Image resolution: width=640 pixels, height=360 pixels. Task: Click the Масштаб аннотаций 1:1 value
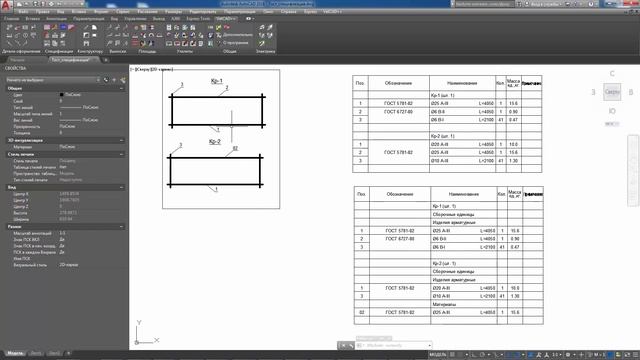coord(62,233)
